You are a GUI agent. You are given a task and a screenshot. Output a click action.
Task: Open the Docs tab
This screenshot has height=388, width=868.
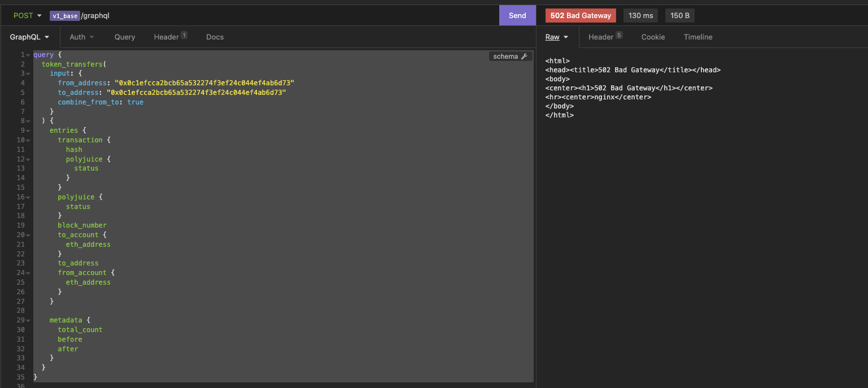[215, 37]
